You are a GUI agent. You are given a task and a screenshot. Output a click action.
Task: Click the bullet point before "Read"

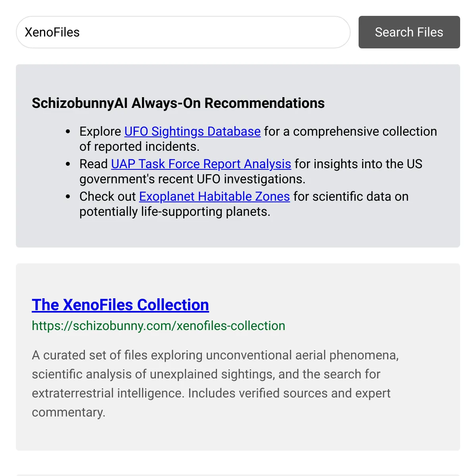coord(68,164)
